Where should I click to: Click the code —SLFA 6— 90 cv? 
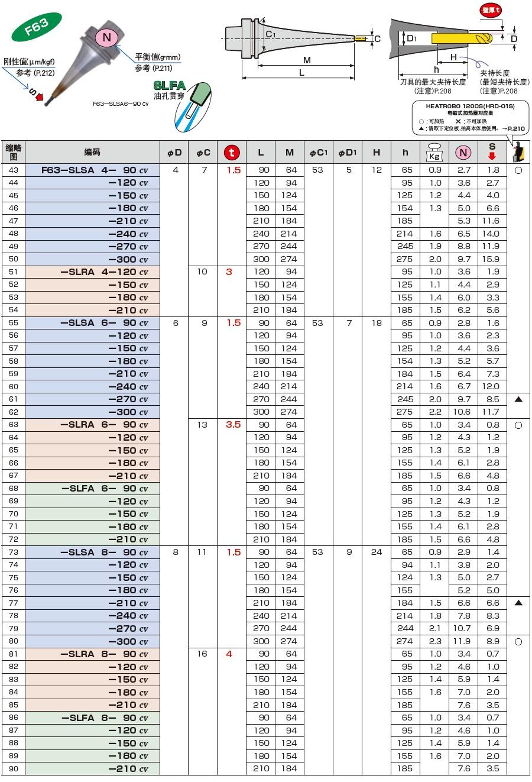point(105,489)
